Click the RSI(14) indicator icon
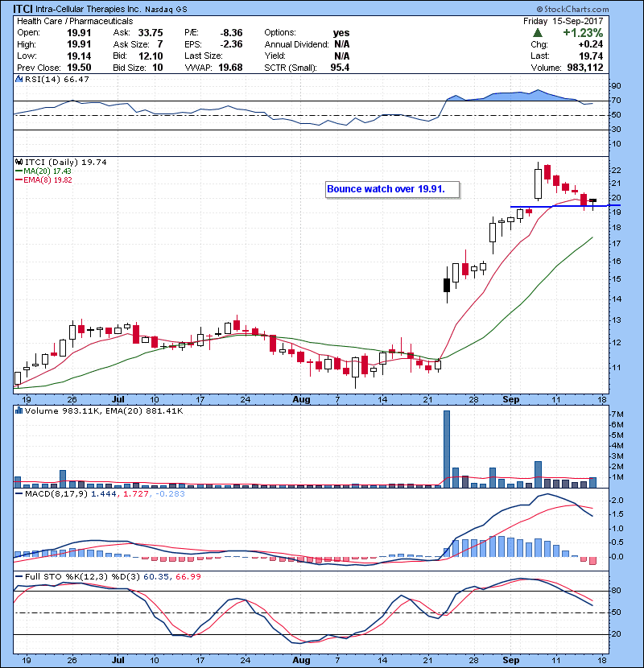Screen dimensions: 644x668 click(19, 79)
